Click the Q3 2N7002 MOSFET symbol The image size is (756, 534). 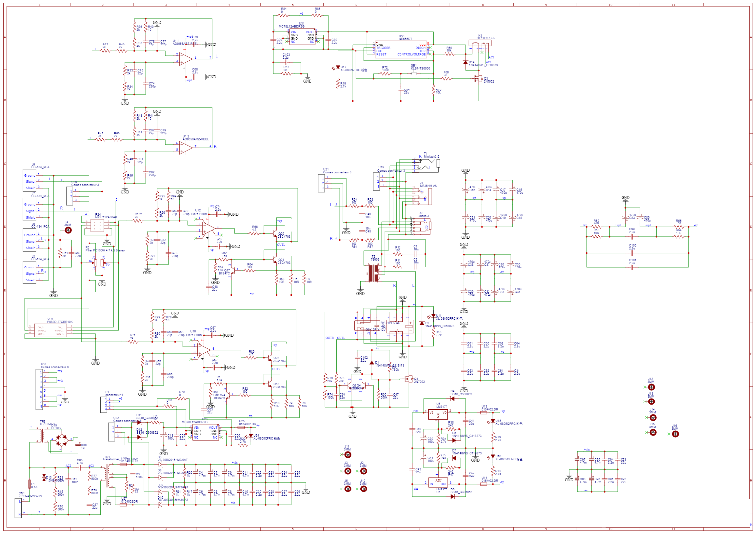(478, 79)
